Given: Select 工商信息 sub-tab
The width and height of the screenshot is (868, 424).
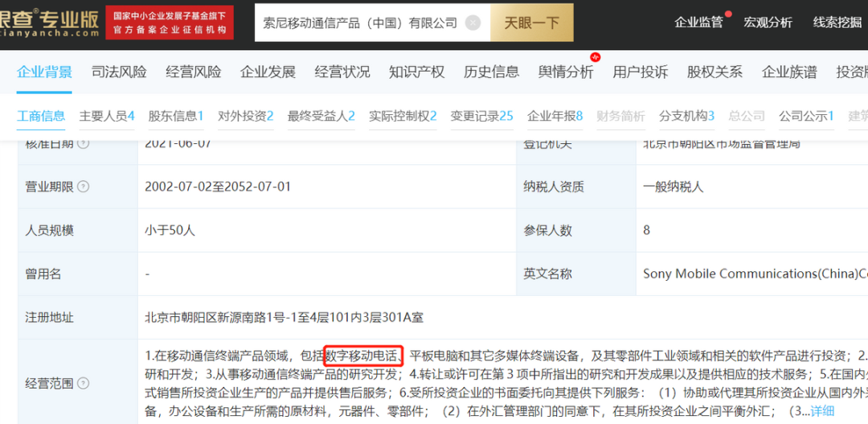Looking at the screenshot, I should (41, 117).
